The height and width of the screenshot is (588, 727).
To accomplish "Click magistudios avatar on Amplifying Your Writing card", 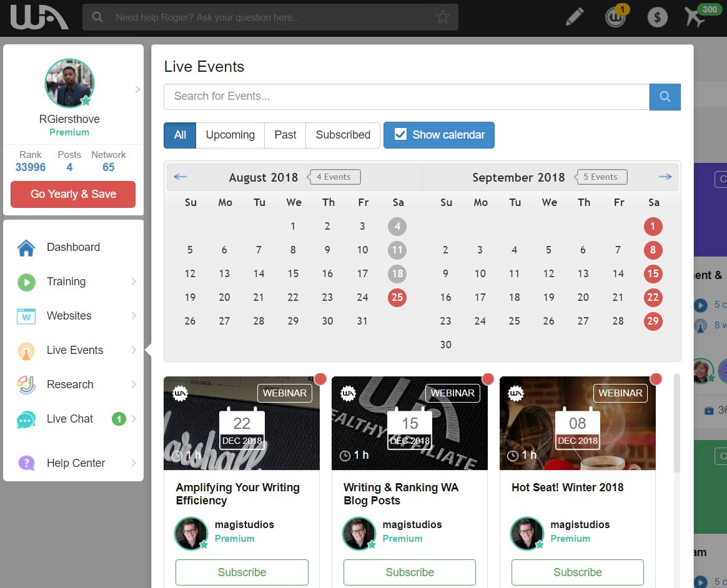I will (191, 533).
